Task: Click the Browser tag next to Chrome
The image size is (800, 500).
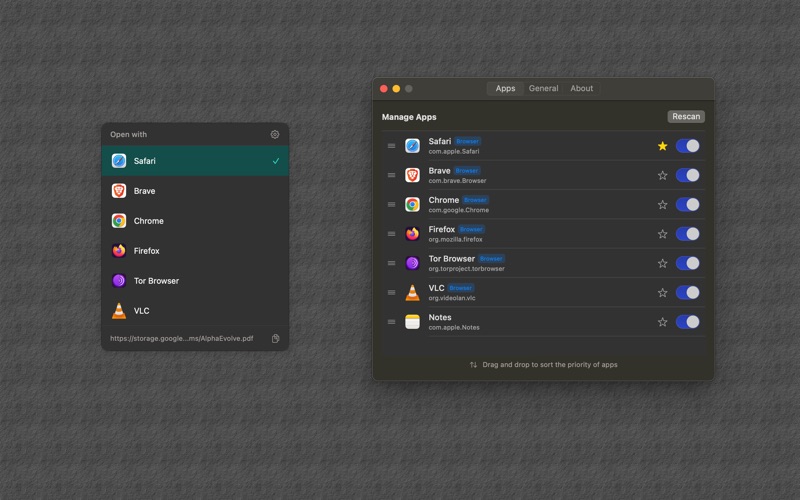Action: (476, 200)
